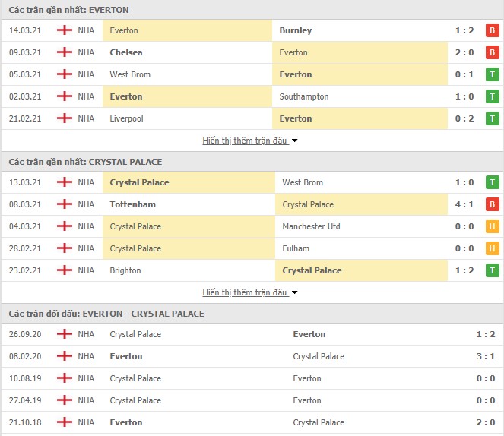This screenshot has height=436, width=504.
Task: Click the green T badge for Brighton-Crystal Palace
Action: (x=492, y=270)
